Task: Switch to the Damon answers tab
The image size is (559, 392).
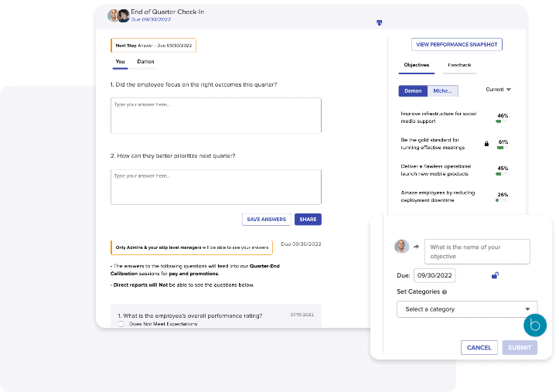Action: click(145, 62)
